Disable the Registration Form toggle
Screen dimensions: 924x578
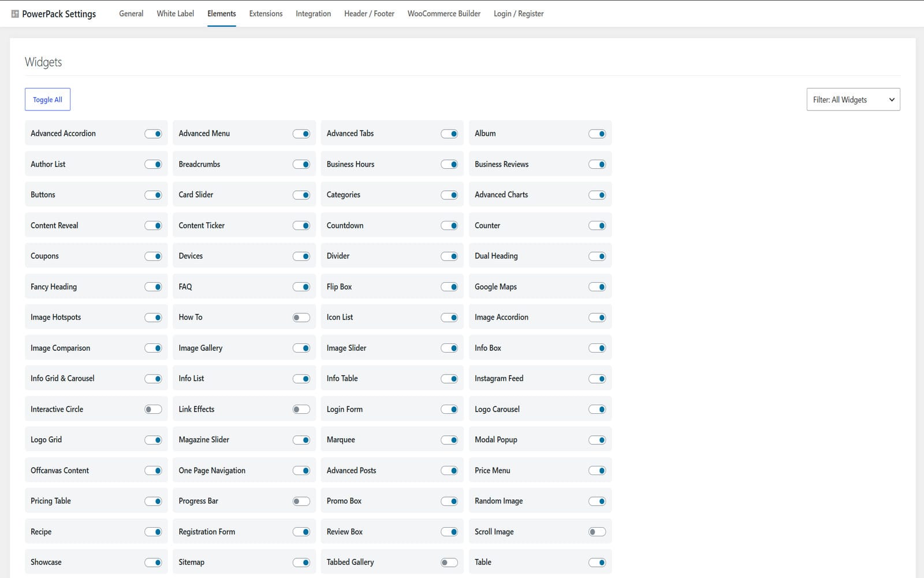pos(301,532)
